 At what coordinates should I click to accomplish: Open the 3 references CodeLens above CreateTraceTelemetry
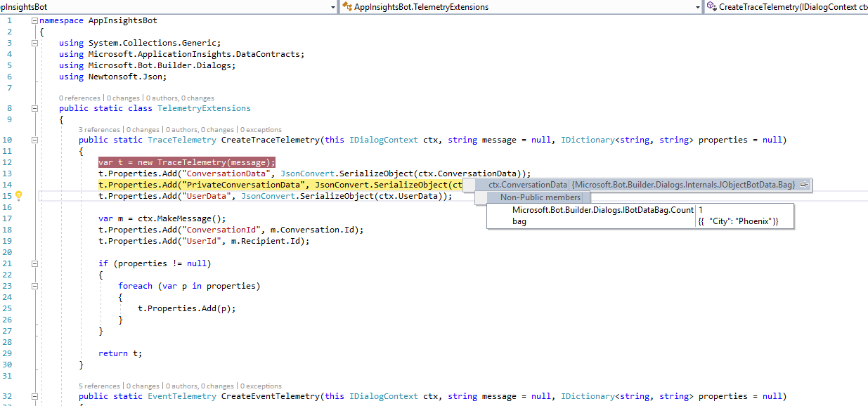(x=99, y=129)
